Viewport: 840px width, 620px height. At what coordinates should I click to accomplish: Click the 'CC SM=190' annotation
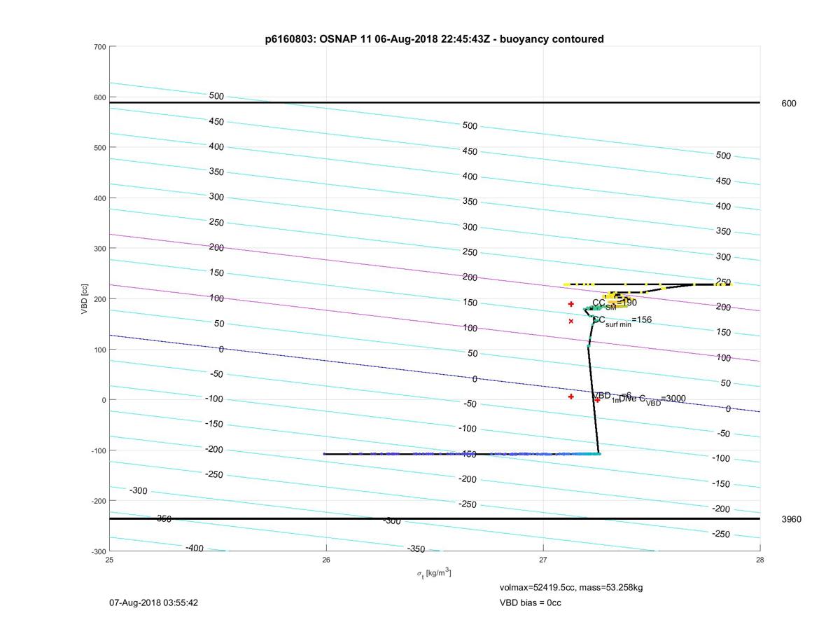[615, 304]
